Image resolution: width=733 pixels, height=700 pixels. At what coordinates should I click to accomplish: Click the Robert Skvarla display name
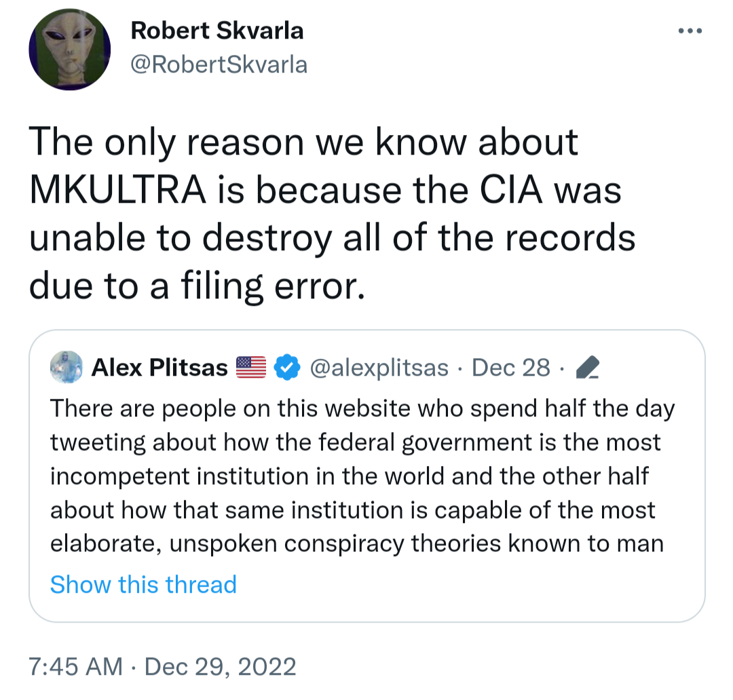(217, 31)
